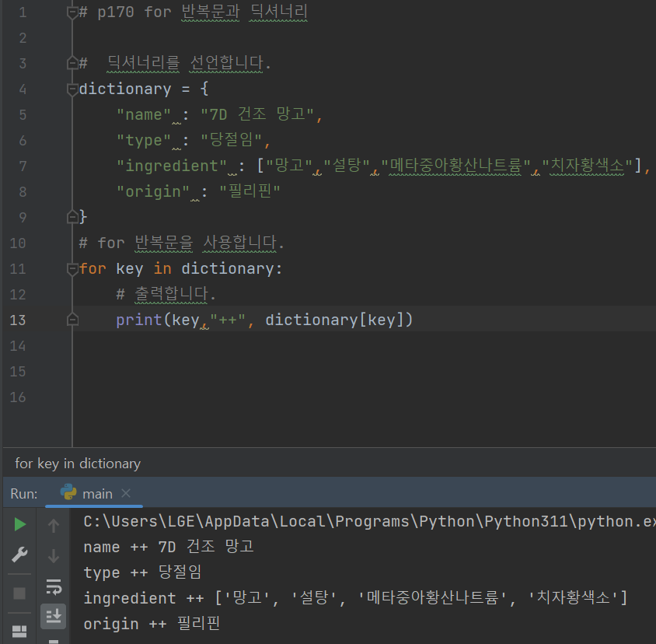Click the Run: panel label

pyautogui.click(x=24, y=494)
